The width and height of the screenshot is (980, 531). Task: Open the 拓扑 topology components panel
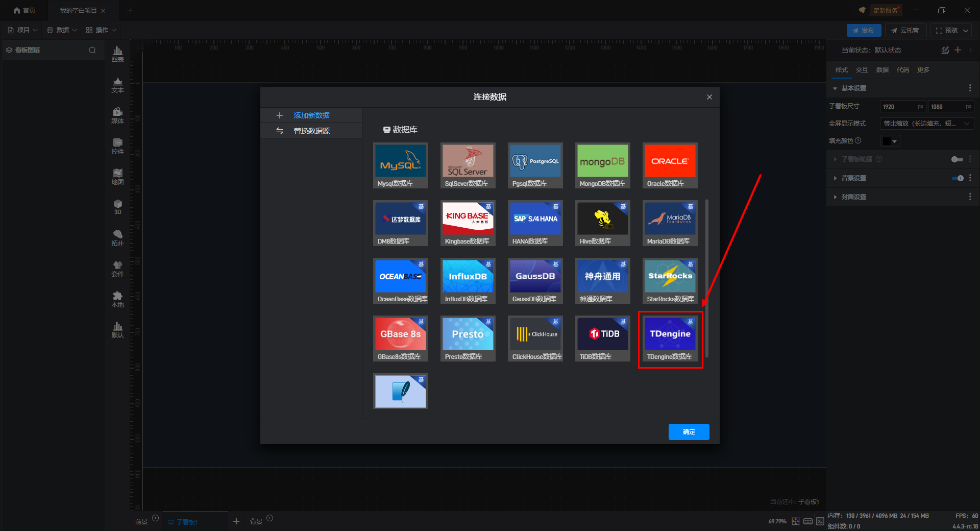pos(118,238)
